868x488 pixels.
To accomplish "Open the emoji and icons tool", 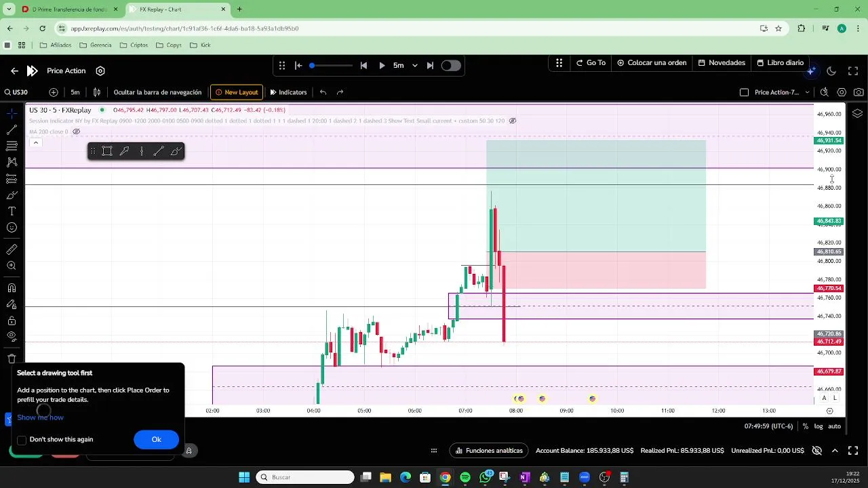I will pos(12,228).
